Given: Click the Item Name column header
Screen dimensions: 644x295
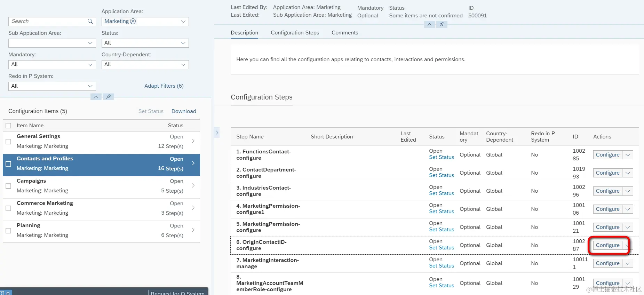Looking at the screenshot, I should click(30, 126).
